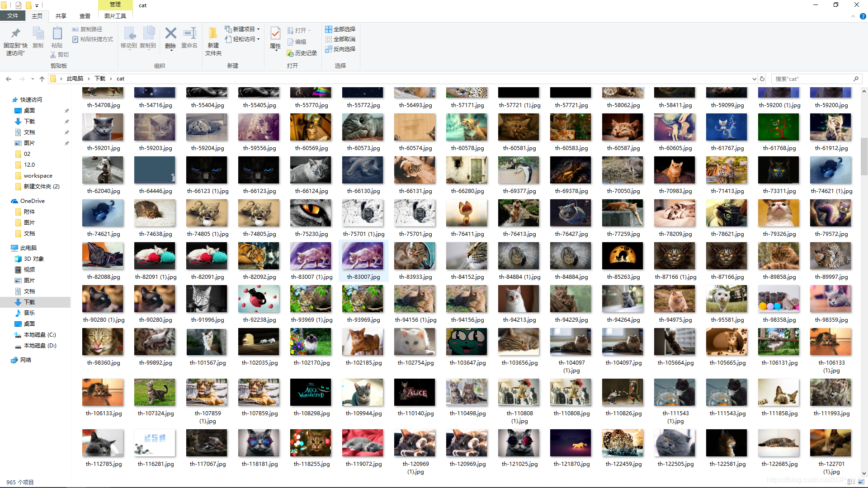Screen dimensions: 868x488
Task: Select Quick access in the sidebar
Action: 31,99
